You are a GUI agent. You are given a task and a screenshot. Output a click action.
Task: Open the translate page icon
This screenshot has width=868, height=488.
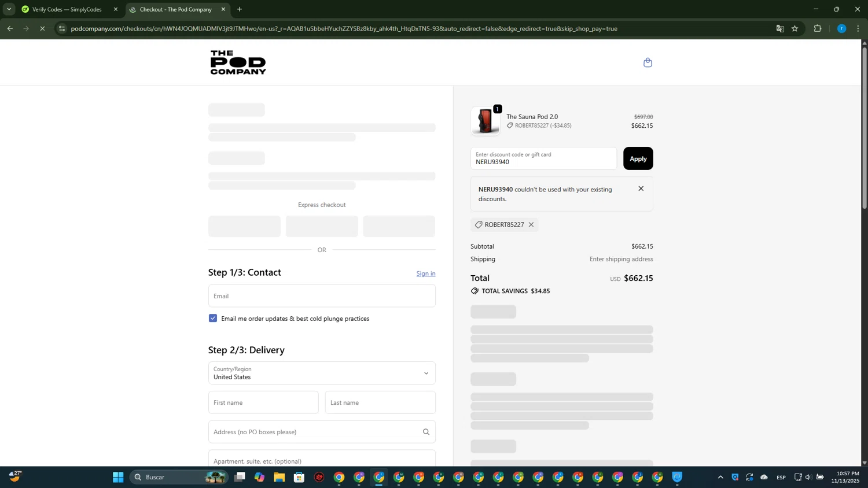pos(780,28)
